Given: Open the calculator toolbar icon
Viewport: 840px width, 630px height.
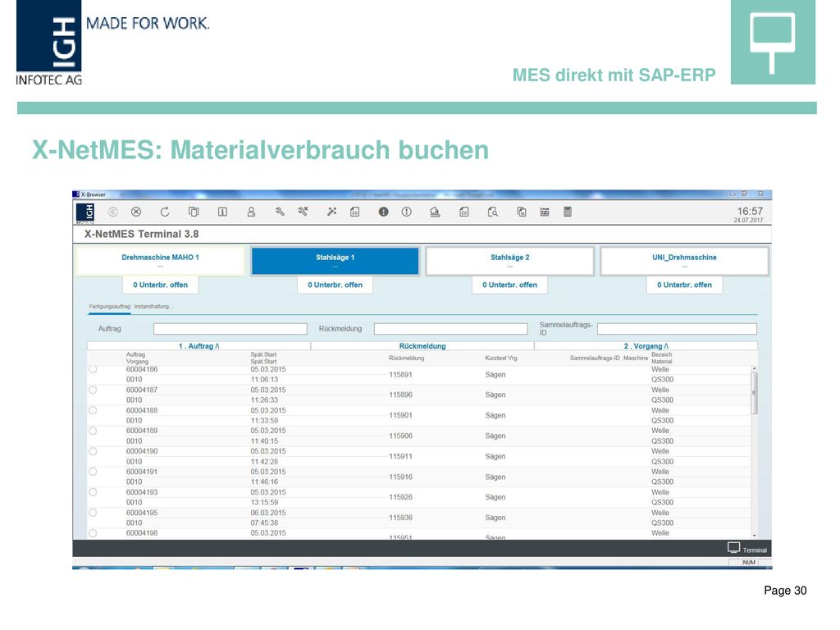Looking at the screenshot, I should tap(568, 212).
